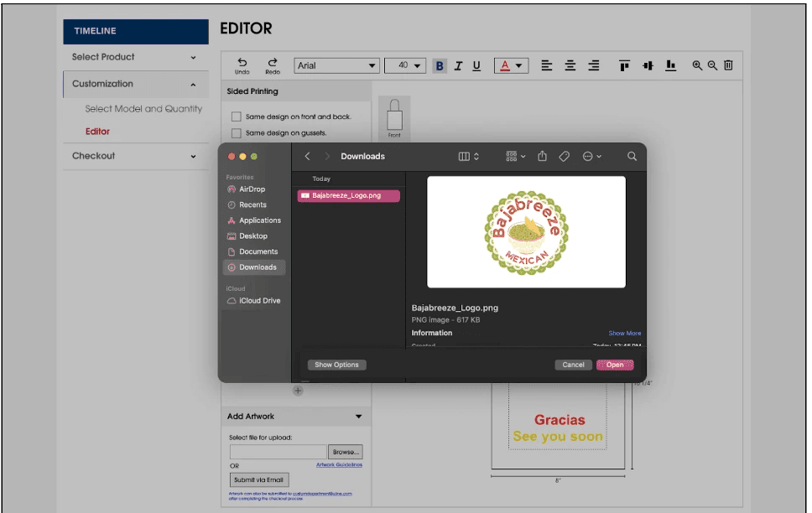Align object to the bottom
The image size is (812, 513).
pos(670,65)
